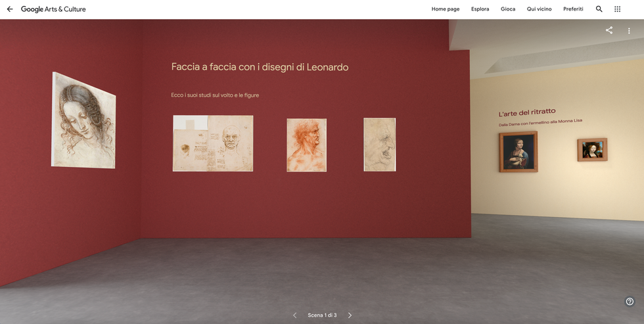
Task: Select the red chalk warrior profile drawing
Action: coord(306,145)
